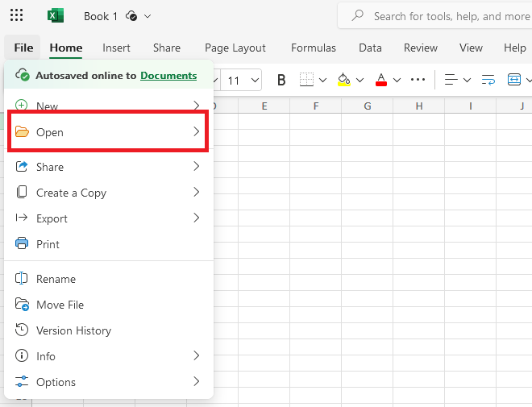
Task: Select the Print menu item
Action: pyautogui.click(x=109, y=244)
